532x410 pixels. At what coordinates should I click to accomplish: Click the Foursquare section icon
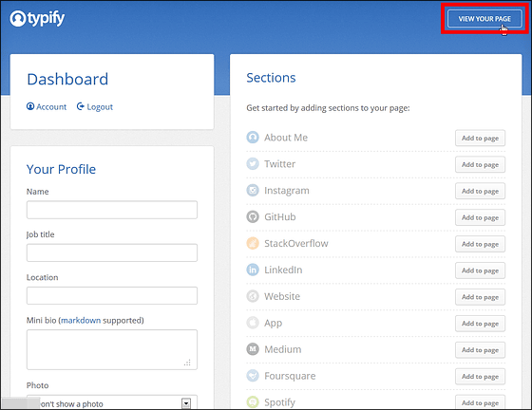253,376
